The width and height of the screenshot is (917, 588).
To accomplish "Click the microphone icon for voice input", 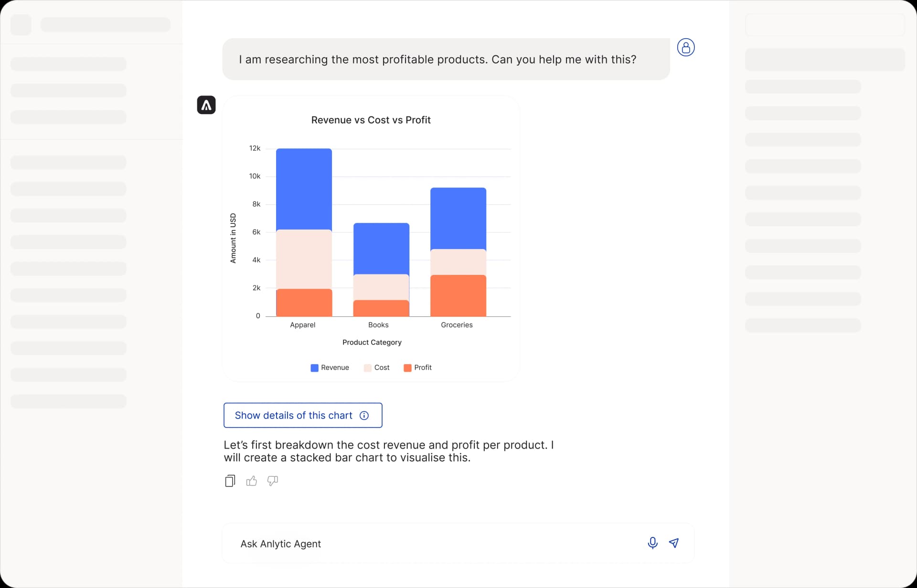I will click(x=652, y=543).
